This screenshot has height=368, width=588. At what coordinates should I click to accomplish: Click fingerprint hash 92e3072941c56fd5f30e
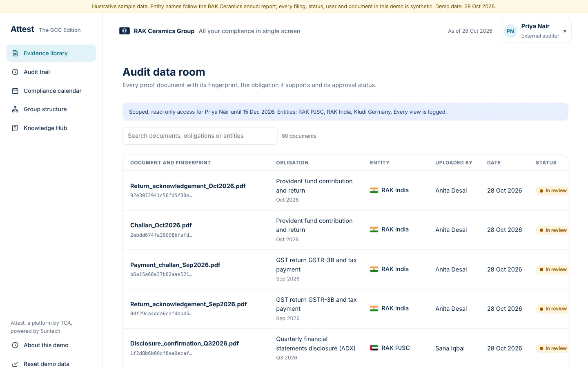click(161, 195)
